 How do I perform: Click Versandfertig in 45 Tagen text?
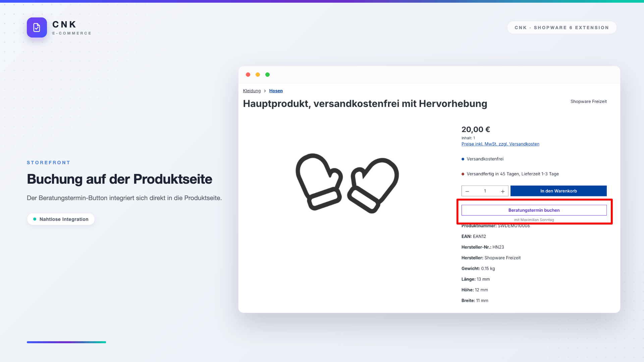513,174
